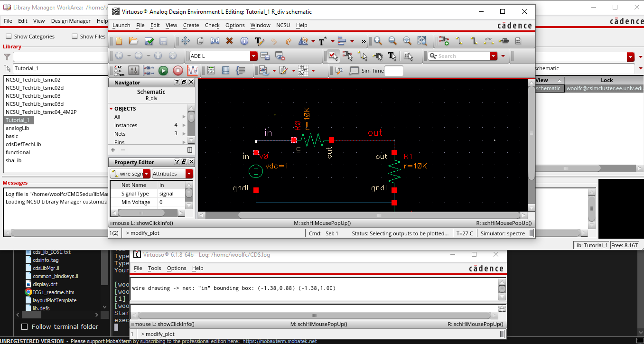644x344 pixels.
Task: Tick the Follow terminal folder checkbox
Action: point(25,326)
